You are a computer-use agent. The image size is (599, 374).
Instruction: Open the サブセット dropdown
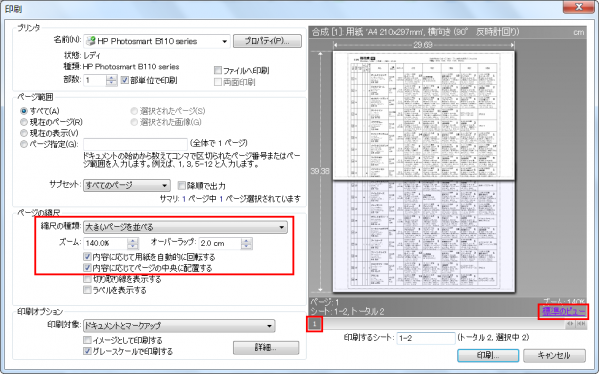pyautogui.click(x=126, y=185)
